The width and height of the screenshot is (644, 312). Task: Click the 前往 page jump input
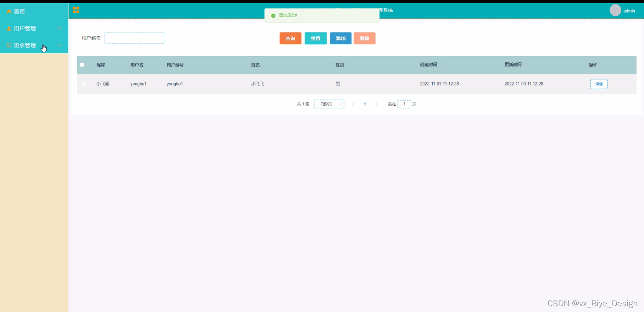point(404,104)
